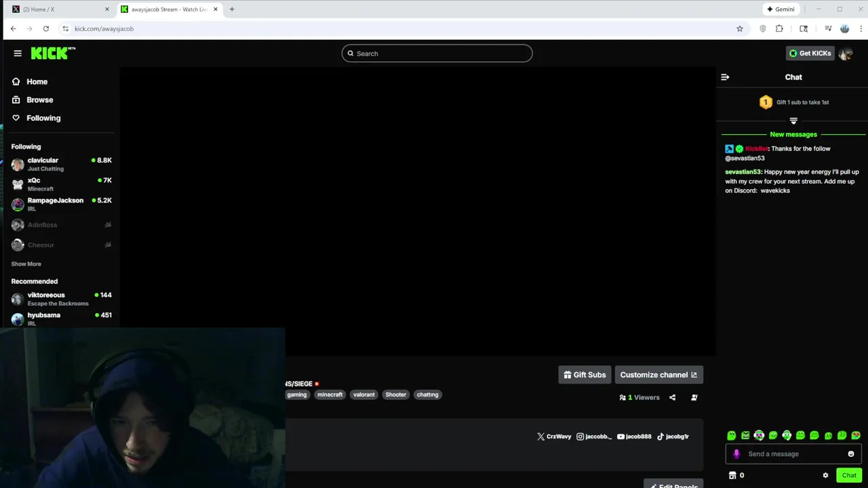Screen dimensions: 868x488
Task: Open a new browser tab
Action: 232,9
